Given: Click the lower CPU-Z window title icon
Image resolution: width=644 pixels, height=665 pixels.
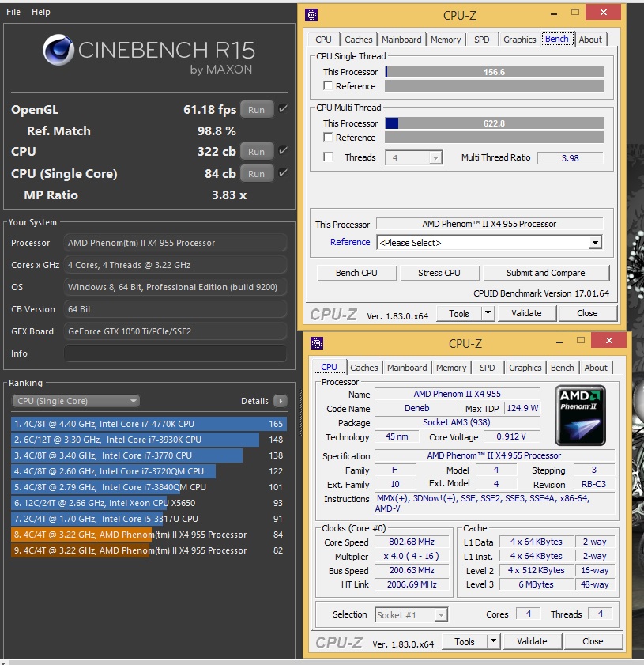Looking at the screenshot, I should point(317,342).
